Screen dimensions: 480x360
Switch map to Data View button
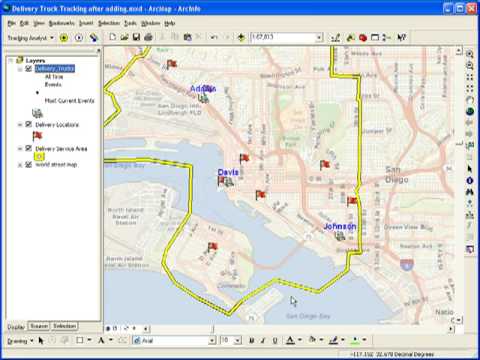click(x=108, y=328)
